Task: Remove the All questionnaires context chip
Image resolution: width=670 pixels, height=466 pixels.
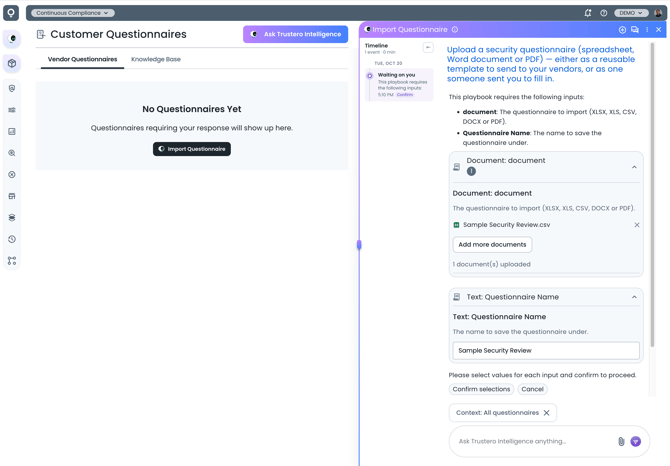Action: pyautogui.click(x=547, y=413)
